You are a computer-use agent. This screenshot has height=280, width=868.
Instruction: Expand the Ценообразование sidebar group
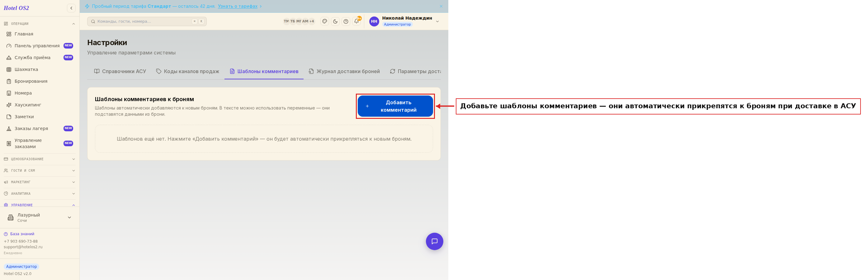[40, 159]
